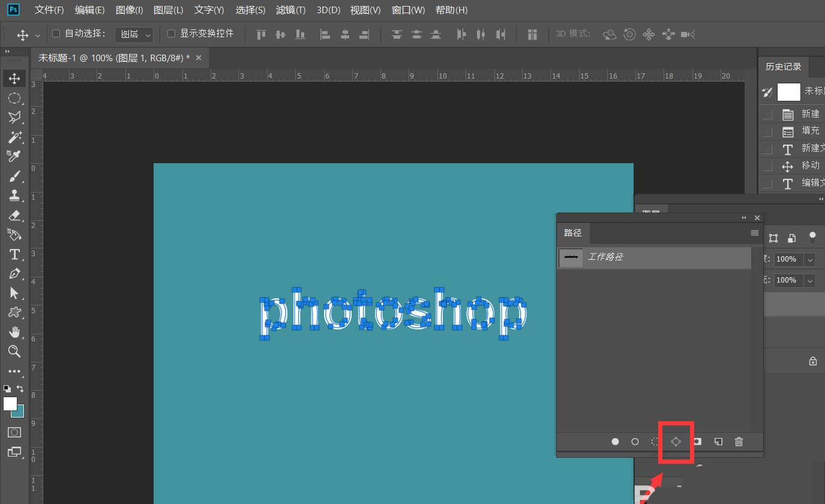The image size is (825, 504).
Task: Select the Polygonal Lasso tool
Action: [x=14, y=117]
